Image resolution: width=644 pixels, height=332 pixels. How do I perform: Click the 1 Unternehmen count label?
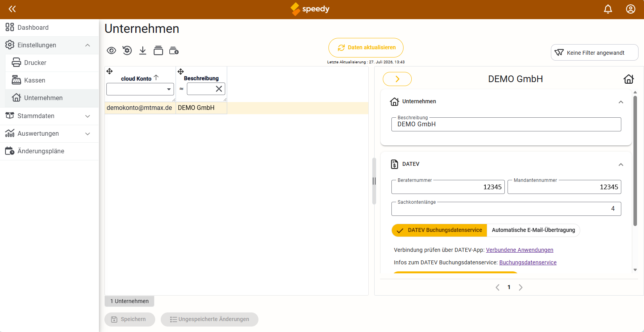(x=129, y=301)
